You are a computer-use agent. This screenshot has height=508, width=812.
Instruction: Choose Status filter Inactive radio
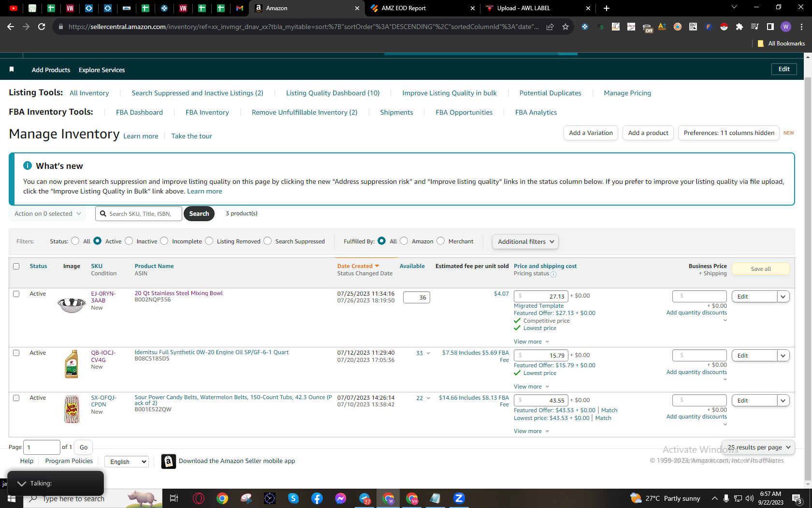[129, 241]
